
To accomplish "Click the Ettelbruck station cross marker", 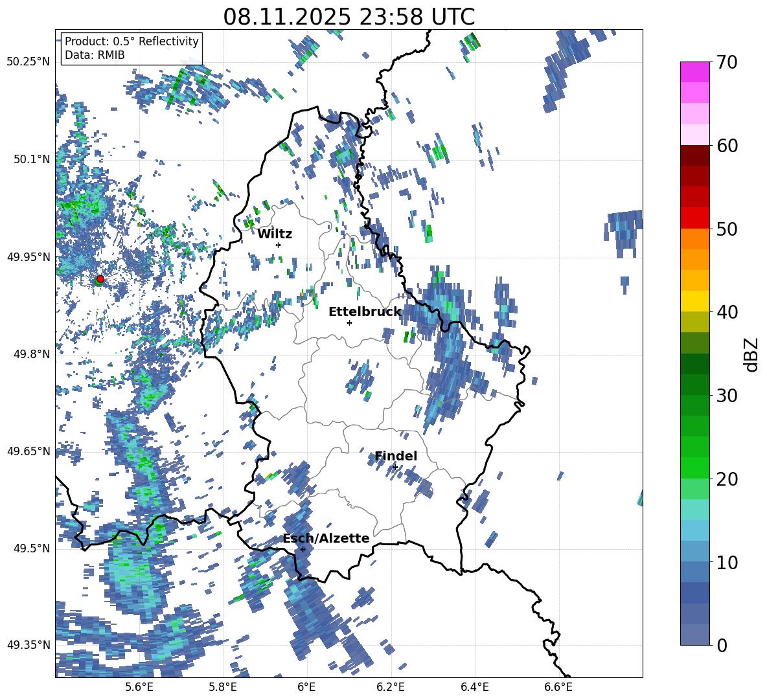I will [x=349, y=322].
